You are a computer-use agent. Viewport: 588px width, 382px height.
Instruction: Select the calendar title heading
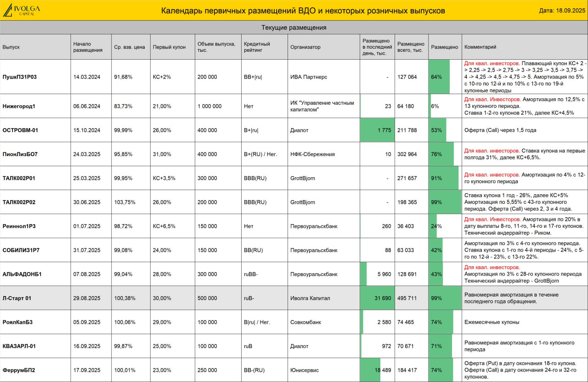pos(303,11)
